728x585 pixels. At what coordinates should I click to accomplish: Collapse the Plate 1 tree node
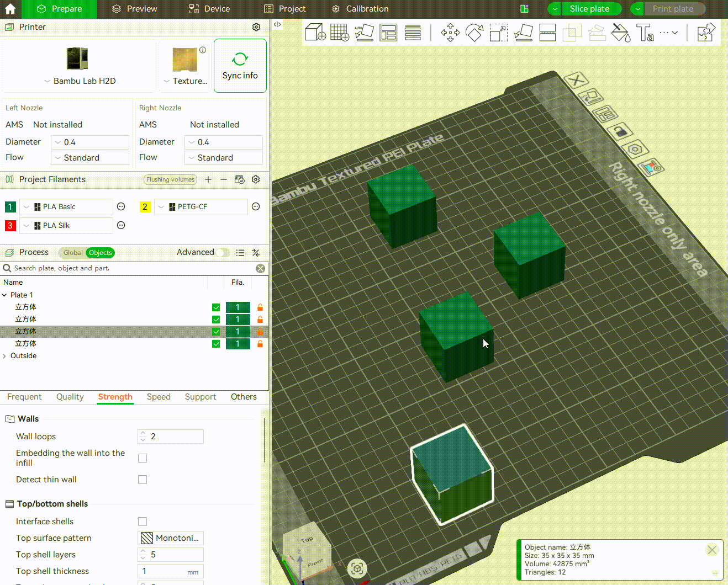(4, 295)
